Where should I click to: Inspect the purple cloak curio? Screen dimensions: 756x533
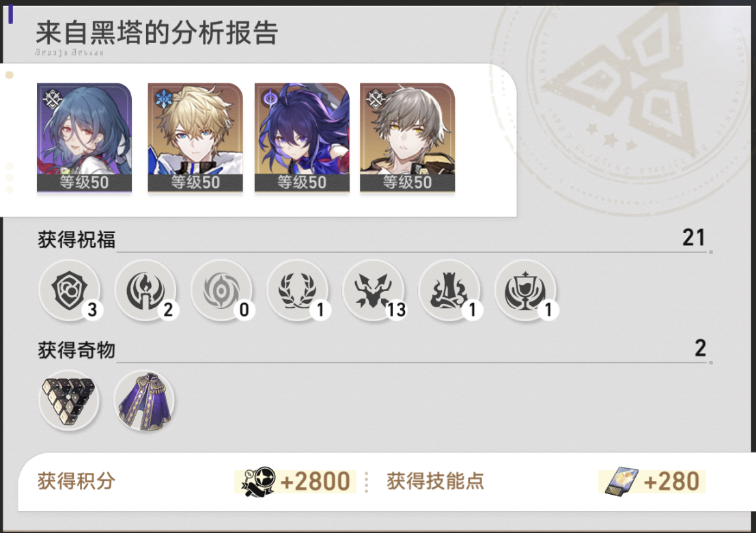tap(145, 400)
